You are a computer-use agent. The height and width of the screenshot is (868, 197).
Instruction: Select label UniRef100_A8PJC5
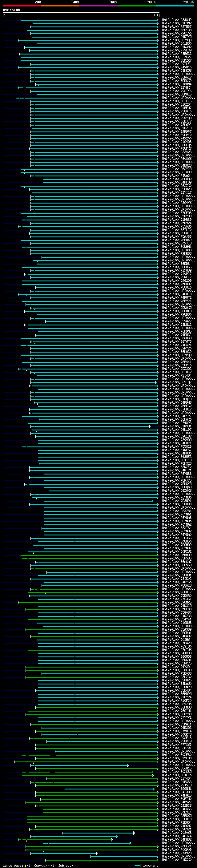[x=176, y=481]
